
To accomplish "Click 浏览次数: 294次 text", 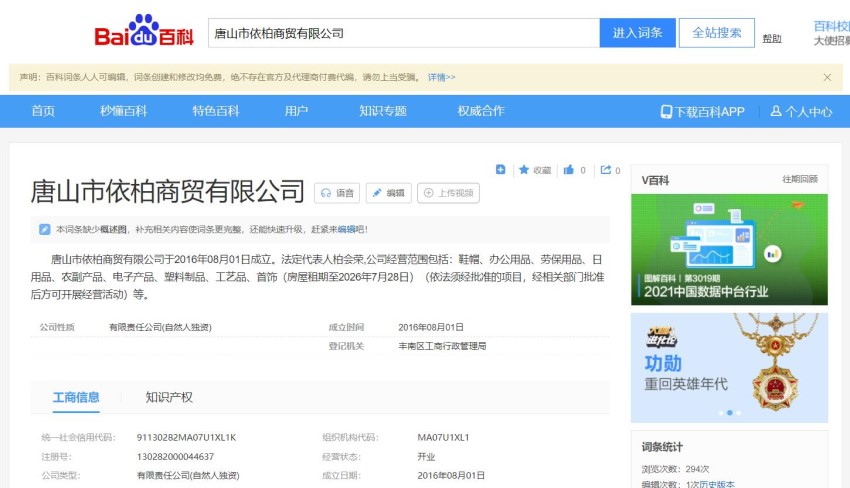I will point(675,469).
